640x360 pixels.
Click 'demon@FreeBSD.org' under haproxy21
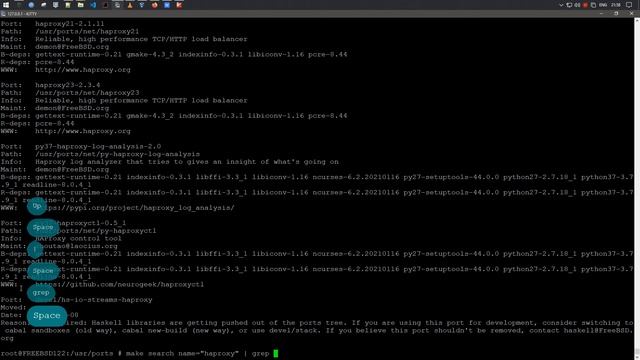coord(72,47)
